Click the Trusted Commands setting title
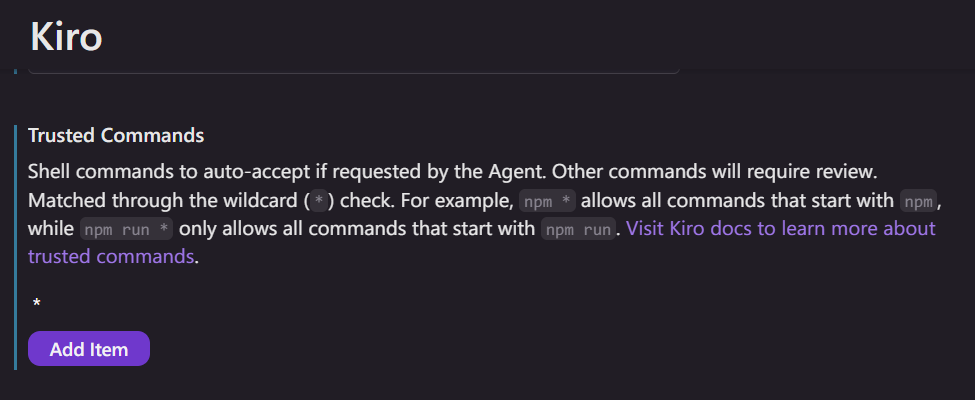Screen dimensions: 975x400 click(x=116, y=135)
